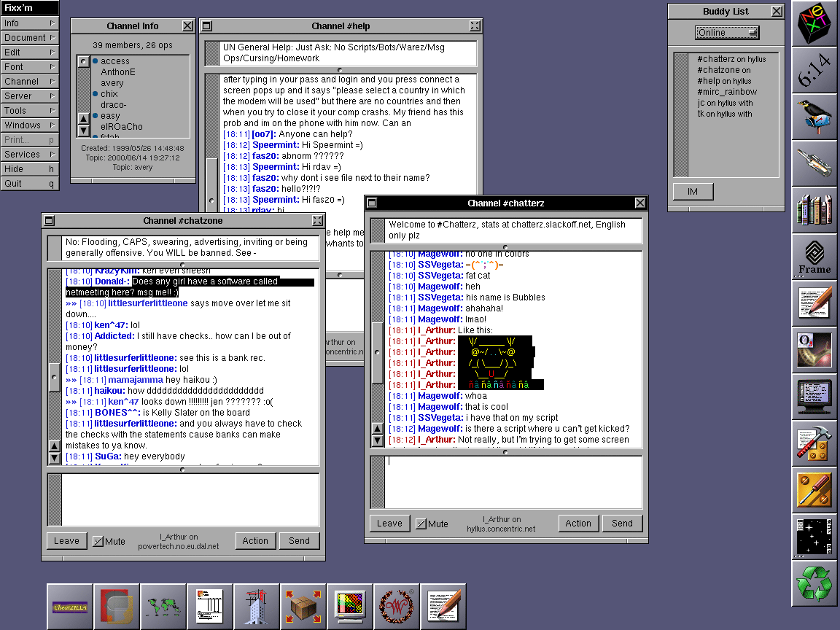Open the cardboard box with arrows icon
Image resolution: width=840 pixels, height=630 pixels.
pyautogui.click(x=303, y=607)
